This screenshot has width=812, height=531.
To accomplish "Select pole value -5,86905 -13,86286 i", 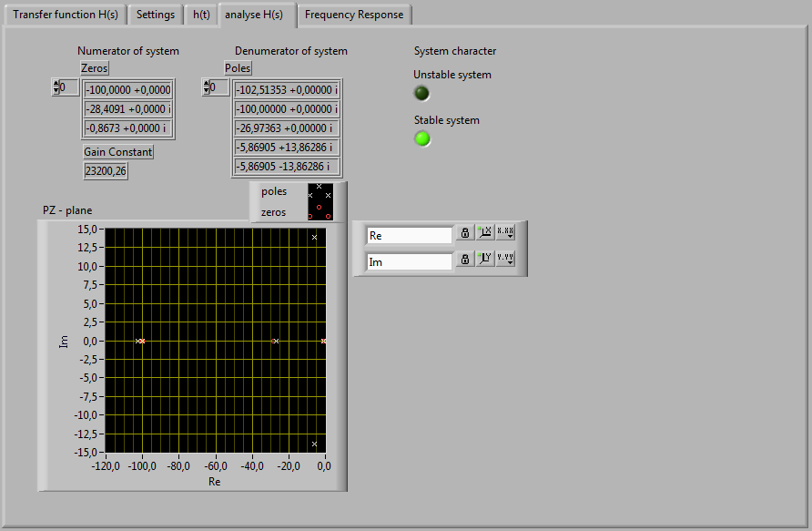I will pyautogui.click(x=287, y=167).
